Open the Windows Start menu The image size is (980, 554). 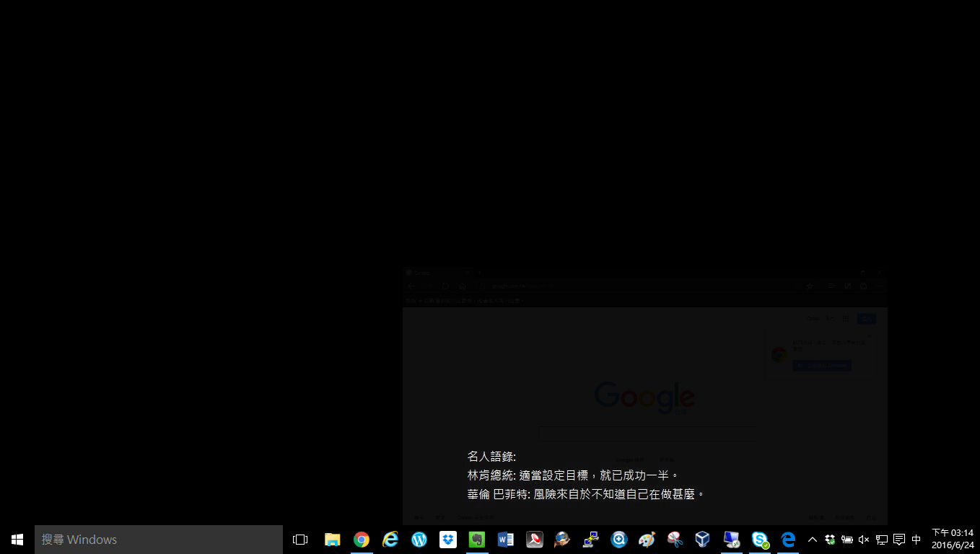[x=17, y=540]
